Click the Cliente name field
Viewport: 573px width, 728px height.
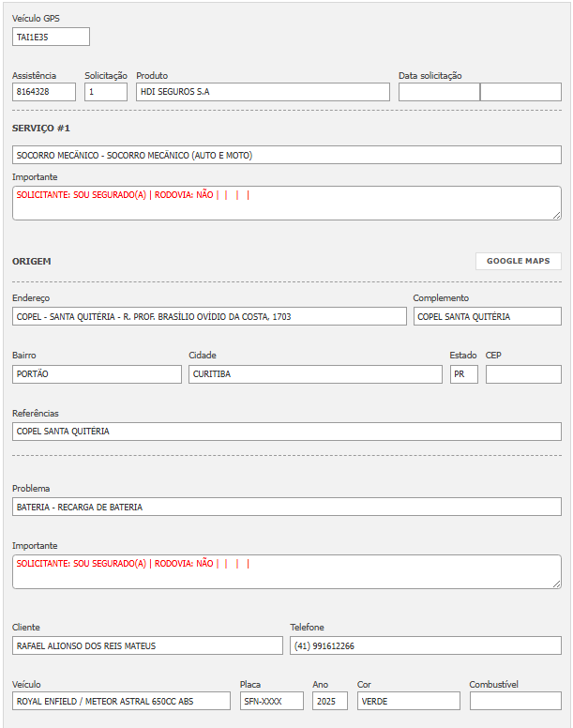(147, 645)
